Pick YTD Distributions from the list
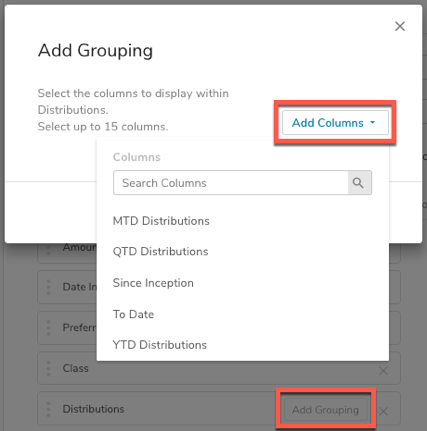The image size is (427, 431). click(160, 345)
